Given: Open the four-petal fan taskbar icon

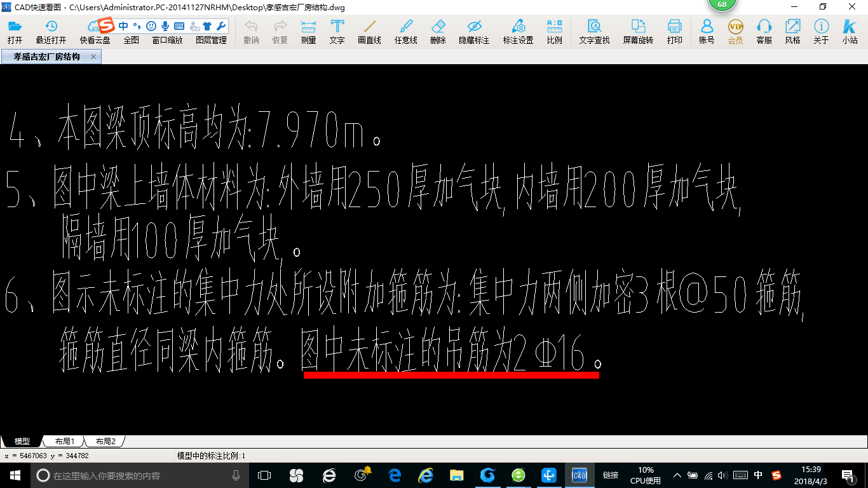Looking at the screenshot, I should [295, 475].
